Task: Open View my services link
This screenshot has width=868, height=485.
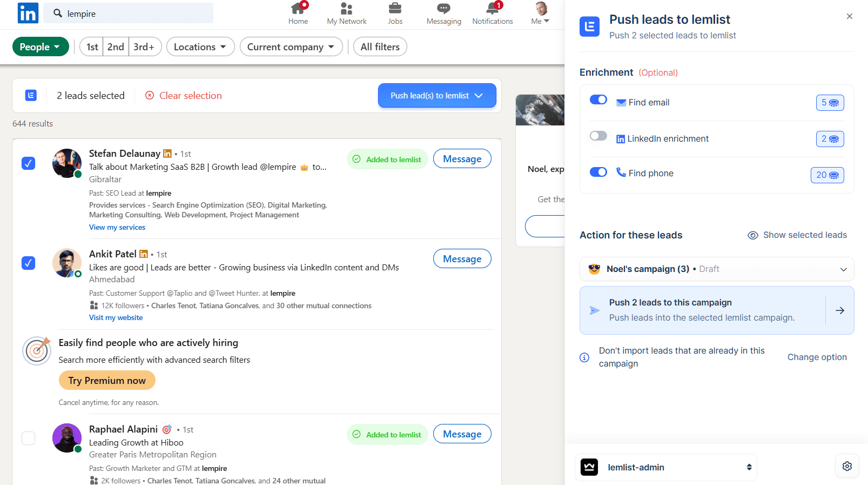Action: pyautogui.click(x=117, y=228)
